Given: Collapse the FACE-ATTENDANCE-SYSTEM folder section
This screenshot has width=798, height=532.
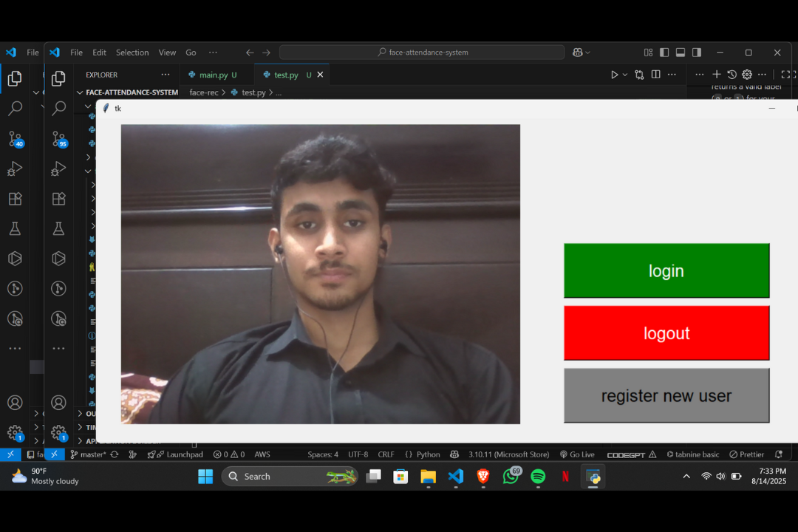Looking at the screenshot, I should [80, 92].
